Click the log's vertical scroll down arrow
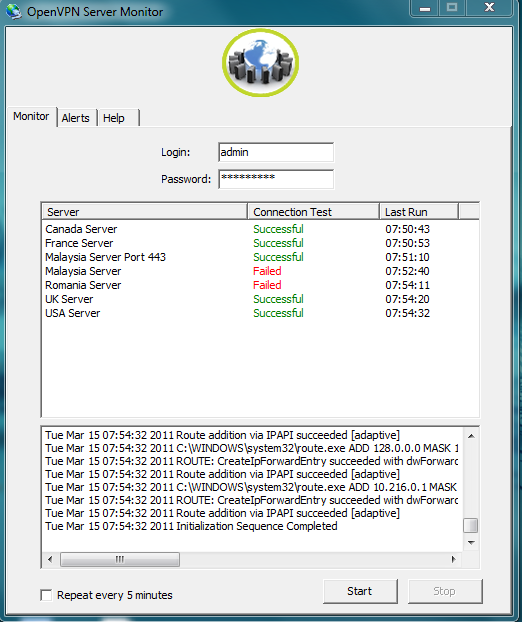The image size is (522, 622). pyautogui.click(x=471, y=543)
